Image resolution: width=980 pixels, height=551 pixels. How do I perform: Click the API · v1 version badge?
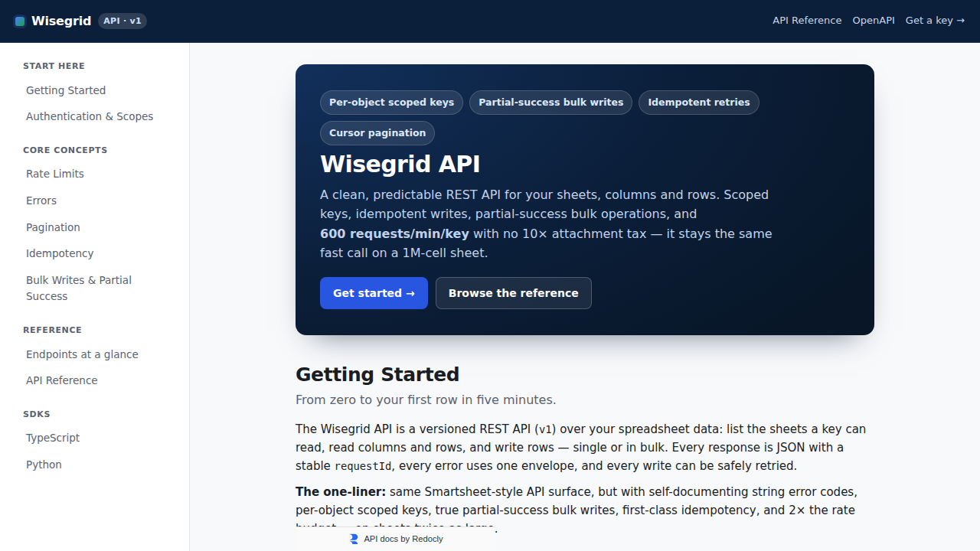click(x=122, y=21)
